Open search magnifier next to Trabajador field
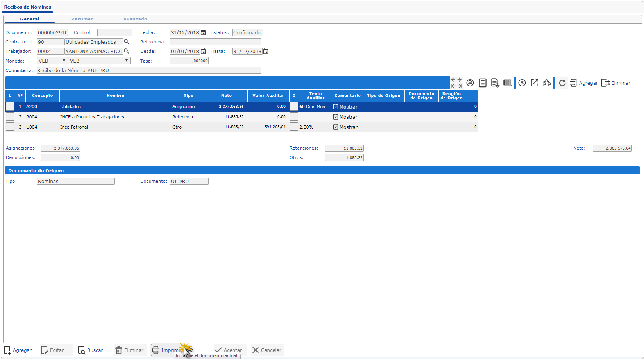Viewport: 644px width, 359px height. [127, 51]
